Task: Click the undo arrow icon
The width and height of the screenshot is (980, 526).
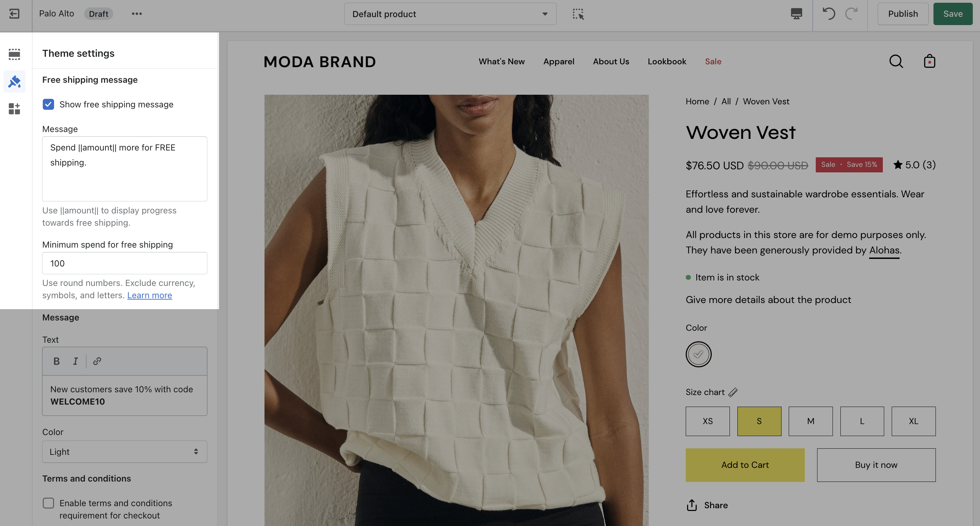Action: [x=829, y=14]
